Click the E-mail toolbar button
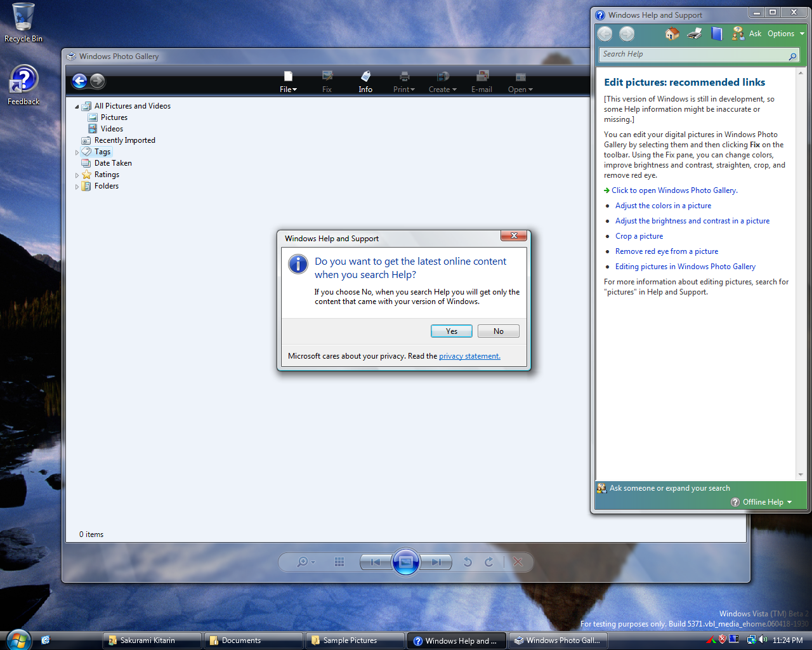Screen dimensions: 812x650 click(481, 83)
